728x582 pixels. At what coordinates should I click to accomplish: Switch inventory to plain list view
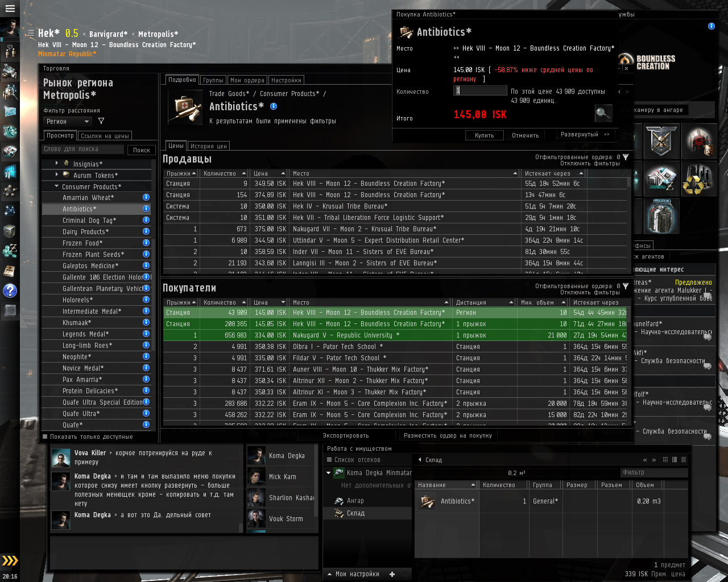click(x=683, y=460)
